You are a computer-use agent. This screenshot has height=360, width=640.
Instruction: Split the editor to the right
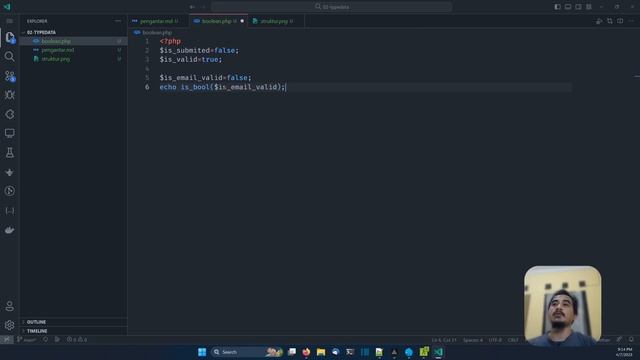tap(620, 21)
